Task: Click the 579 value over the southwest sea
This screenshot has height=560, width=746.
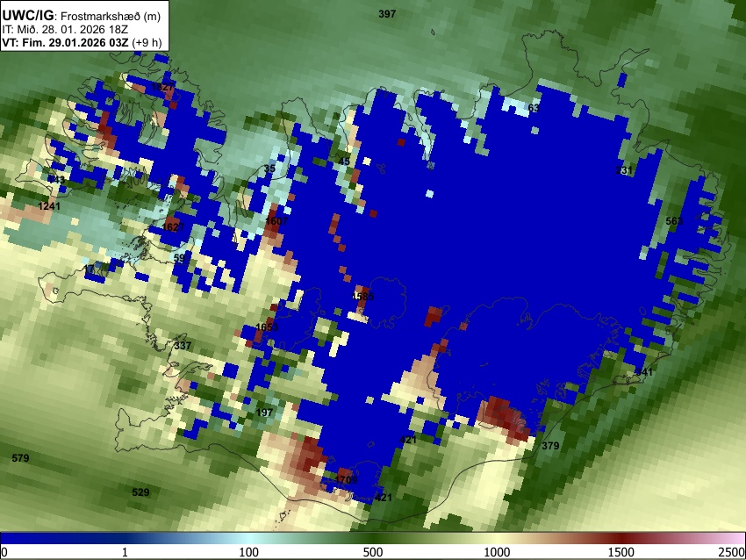Action: [20, 457]
